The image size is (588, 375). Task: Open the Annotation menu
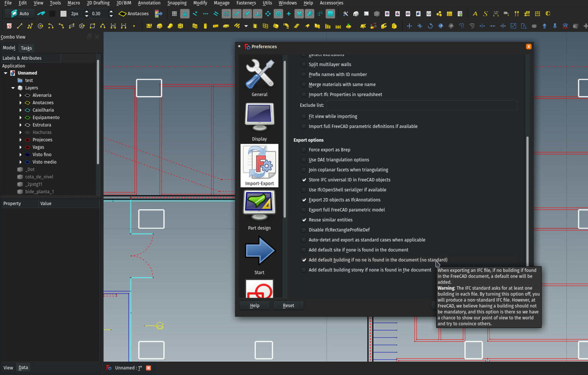pos(149,3)
